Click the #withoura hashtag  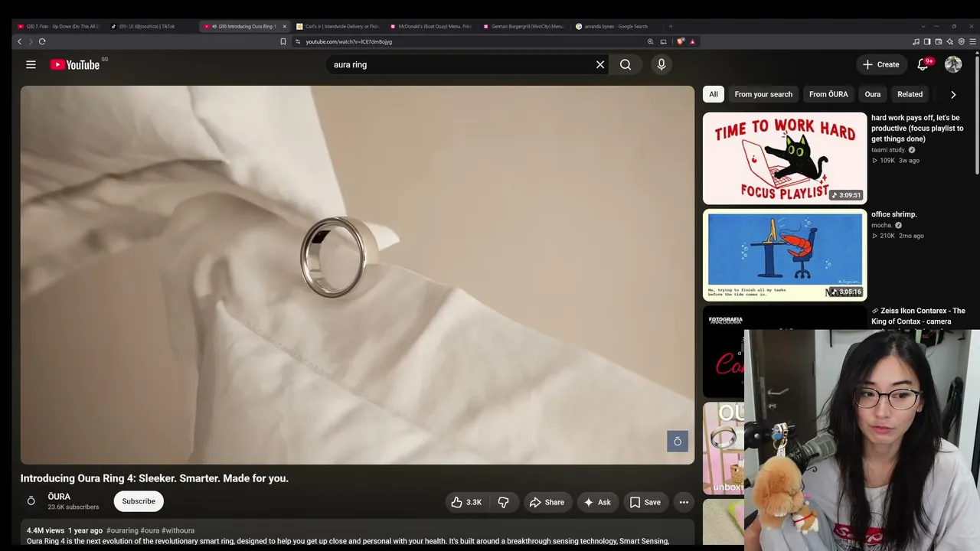pos(178,530)
